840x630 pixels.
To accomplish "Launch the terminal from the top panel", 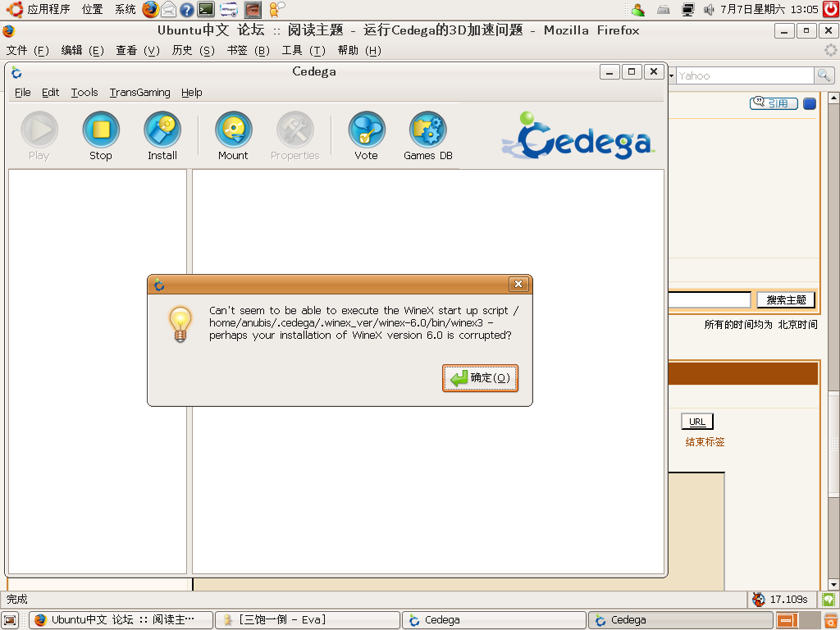I will point(206,9).
